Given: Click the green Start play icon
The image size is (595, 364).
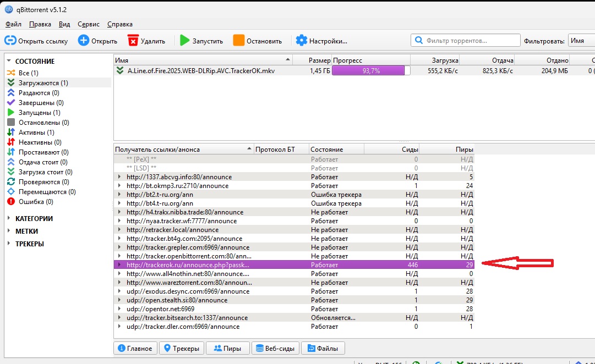Looking at the screenshot, I should click(x=185, y=41).
